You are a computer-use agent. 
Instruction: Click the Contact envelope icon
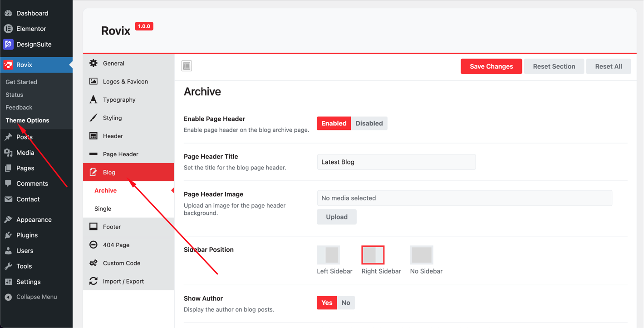pos(8,199)
